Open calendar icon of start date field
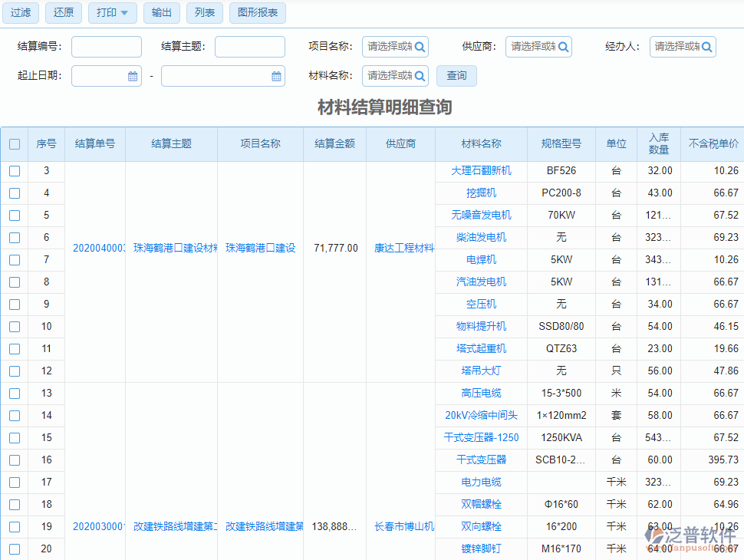The width and height of the screenshot is (744, 560). [x=133, y=77]
